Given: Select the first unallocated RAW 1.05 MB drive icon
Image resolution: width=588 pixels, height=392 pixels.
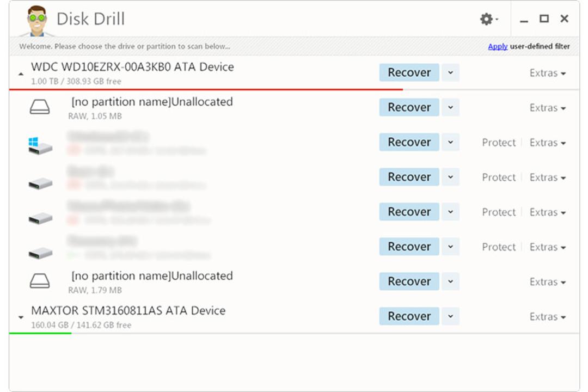Looking at the screenshot, I should point(40,107).
